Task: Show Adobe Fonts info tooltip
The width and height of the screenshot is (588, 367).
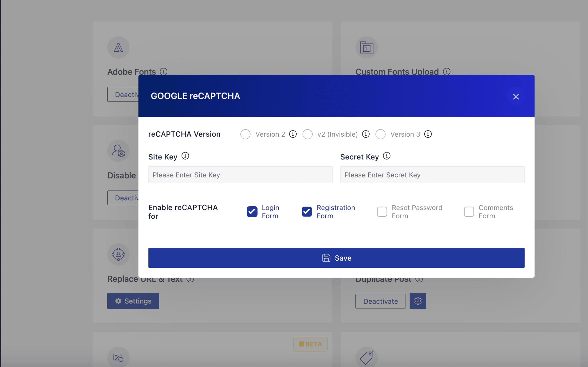Action: pyautogui.click(x=163, y=71)
